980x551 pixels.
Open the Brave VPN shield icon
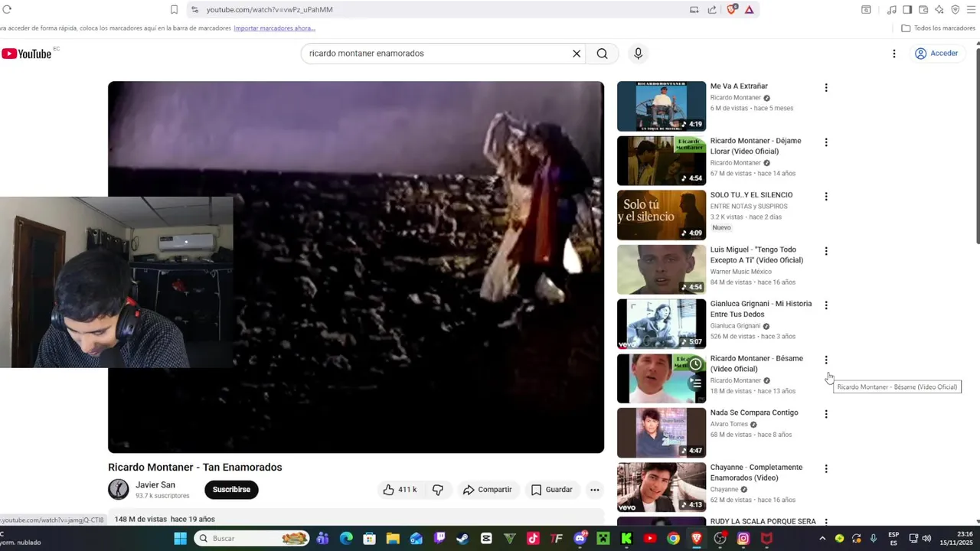(x=955, y=9)
